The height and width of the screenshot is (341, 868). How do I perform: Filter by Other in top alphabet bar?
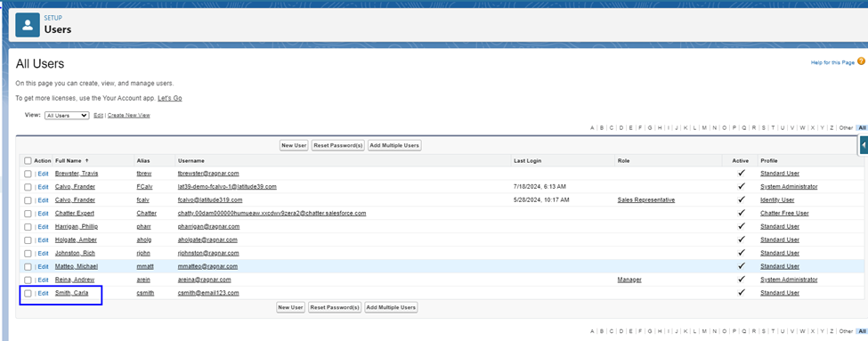coord(846,128)
